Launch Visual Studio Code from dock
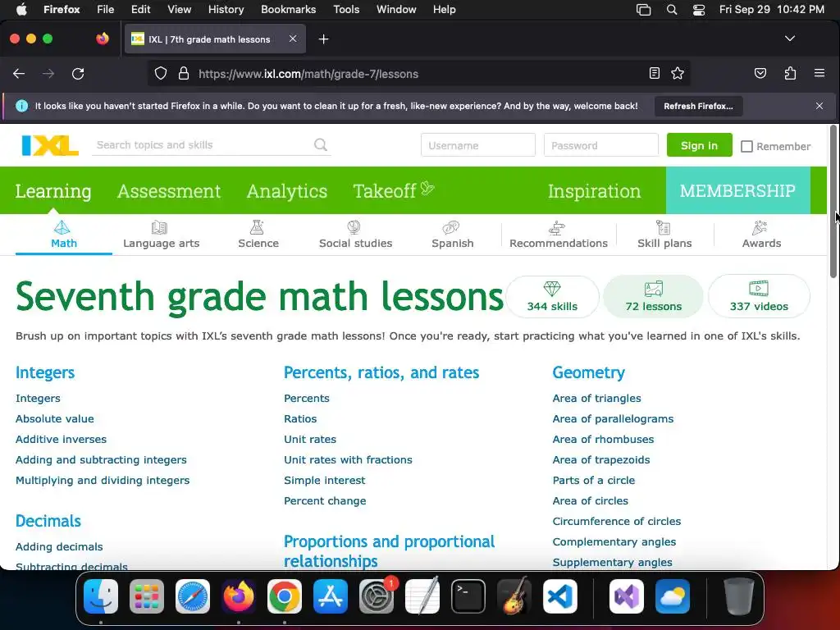This screenshot has height=630, width=840. pos(559,596)
